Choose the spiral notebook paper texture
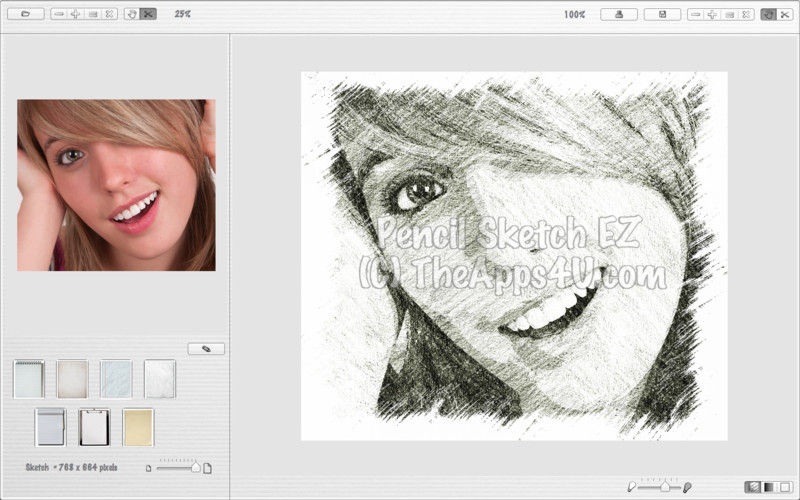The image size is (800, 500). [x=29, y=379]
